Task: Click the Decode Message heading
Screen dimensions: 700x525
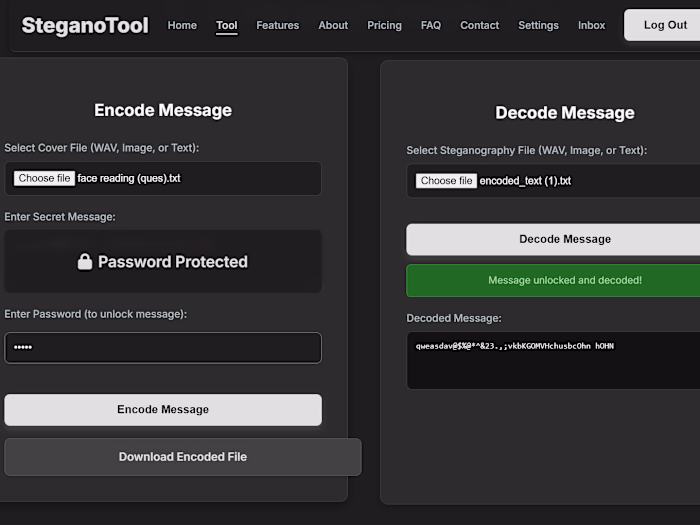Action: click(565, 113)
